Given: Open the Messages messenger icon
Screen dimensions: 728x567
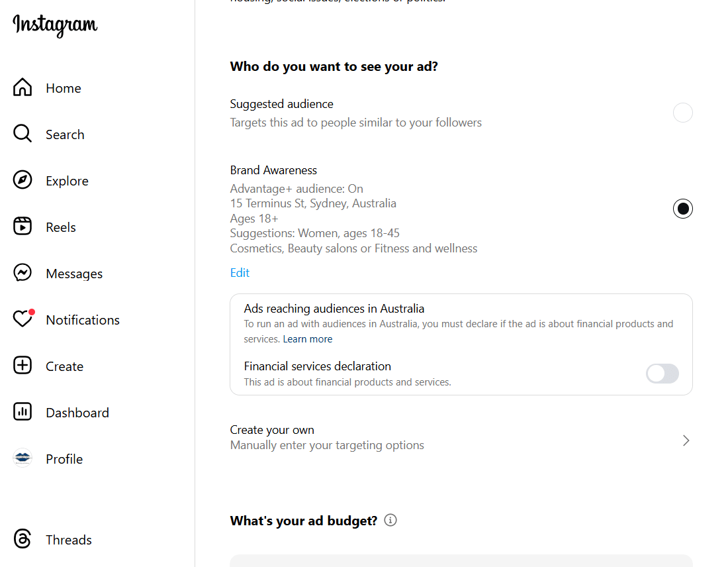Looking at the screenshot, I should pos(23,273).
